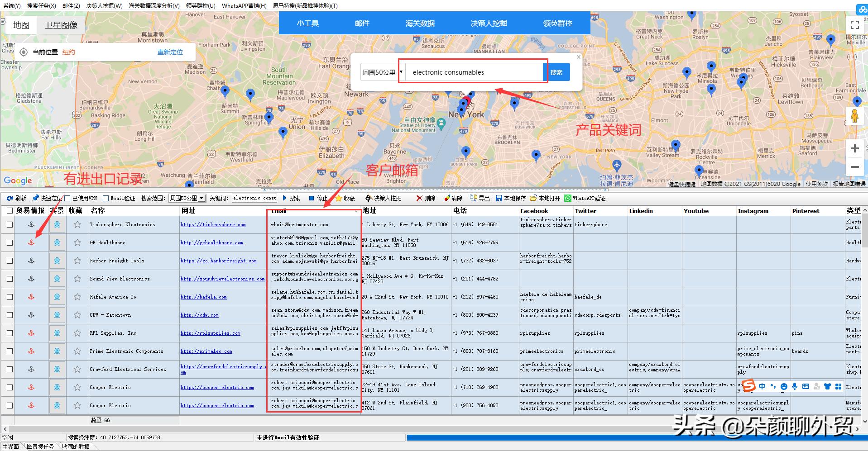Screen dimensions: 868x451
Task: Open a local file with 本地打开
Action: (x=545, y=198)
